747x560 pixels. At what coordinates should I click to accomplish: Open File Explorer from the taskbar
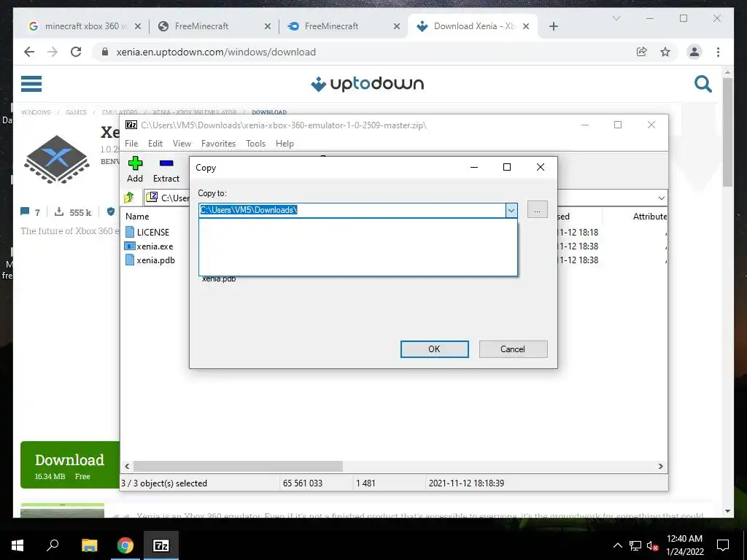pos(89,545)
